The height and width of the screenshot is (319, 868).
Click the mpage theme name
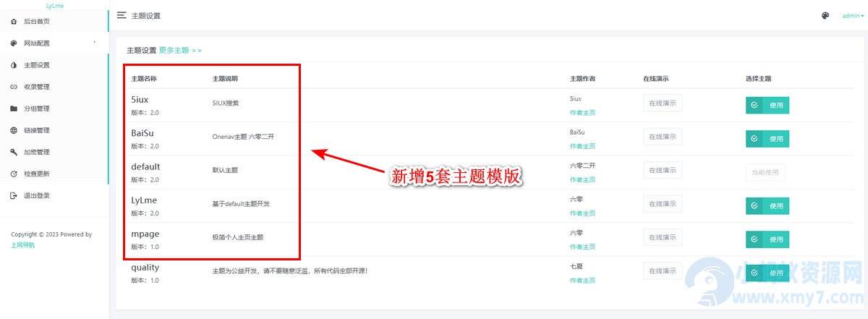[x=145, y=234]
